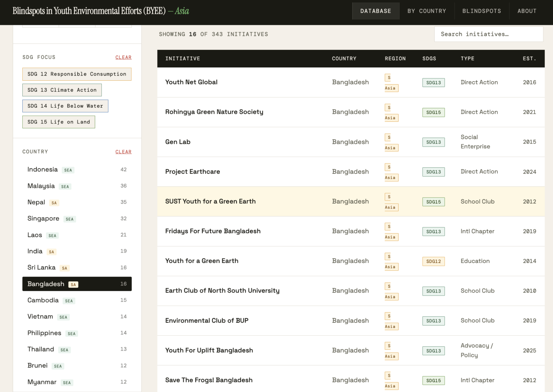The width and height of the screenshot is (553, 392).
Task: Toggle SDG 12 Responsible Consumption filter
Action: tap(77, 74)
